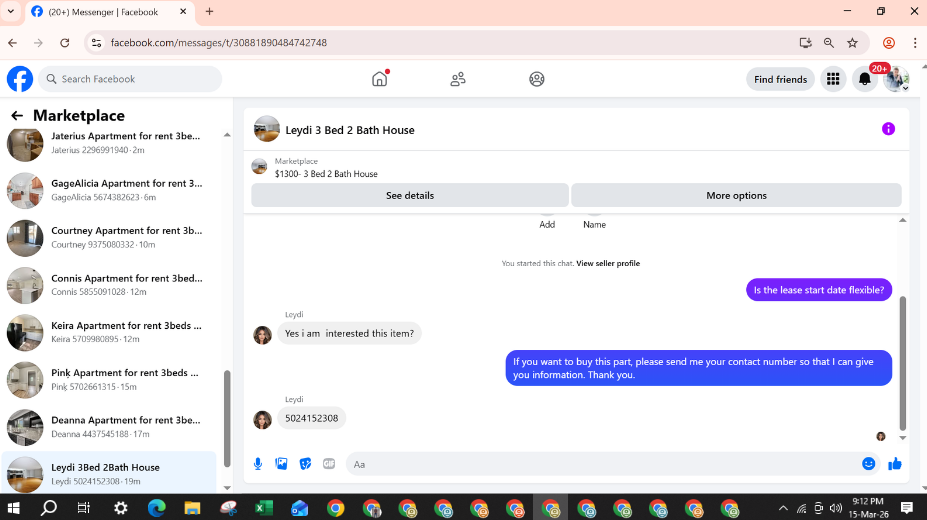This screenshot has width=927, height=520.
Task: Open the Notifications bell
Action: 864,79
